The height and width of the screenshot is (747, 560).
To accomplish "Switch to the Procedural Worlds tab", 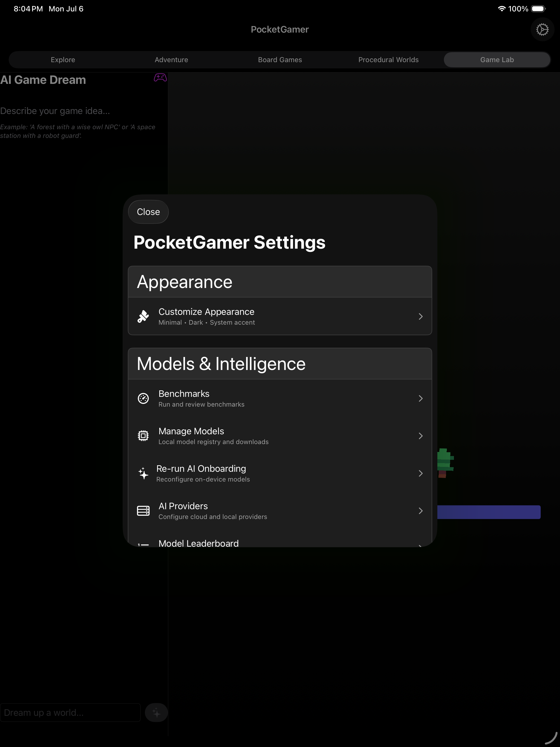I will click(x=389, y=60).
